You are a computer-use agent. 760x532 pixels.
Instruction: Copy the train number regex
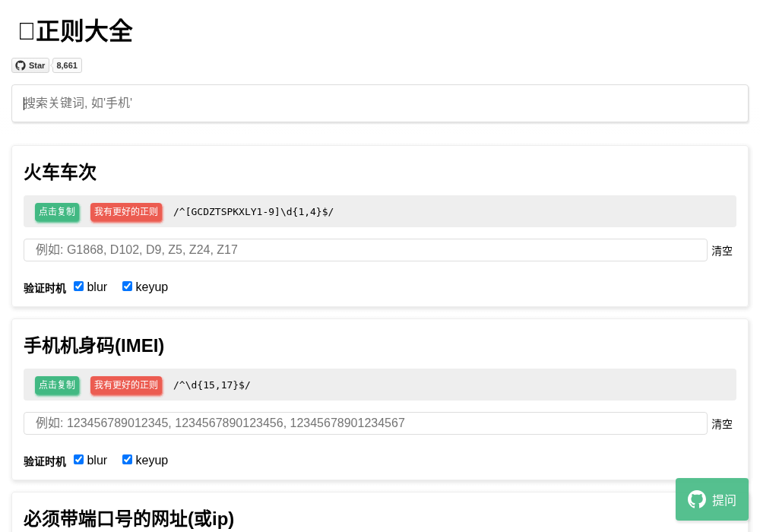click(57, 212)
